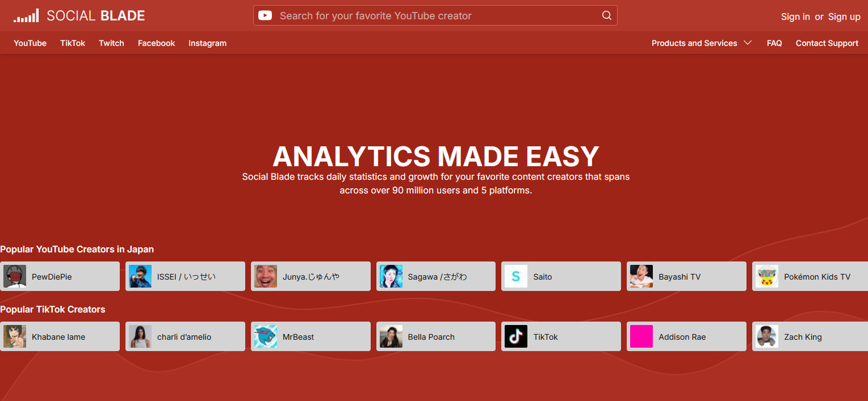Select the Saito channel 'S' icon

click(515, 277)
